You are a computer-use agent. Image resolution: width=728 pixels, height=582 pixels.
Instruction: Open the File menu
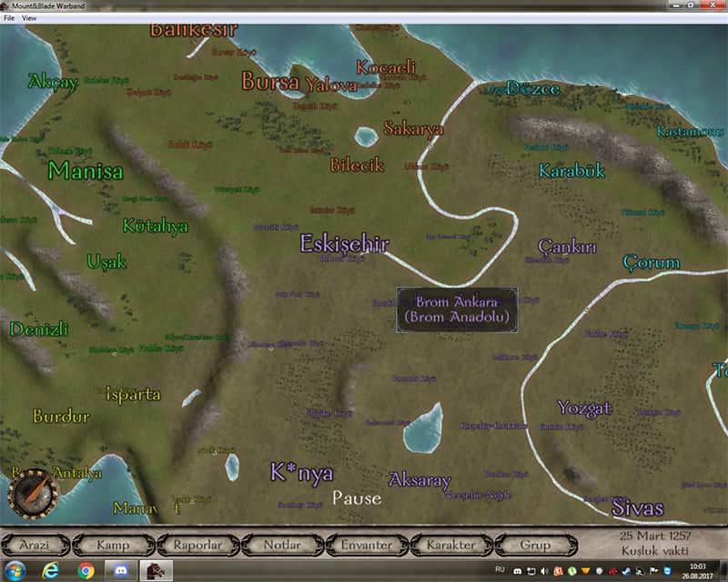click(x=9, y=18)
